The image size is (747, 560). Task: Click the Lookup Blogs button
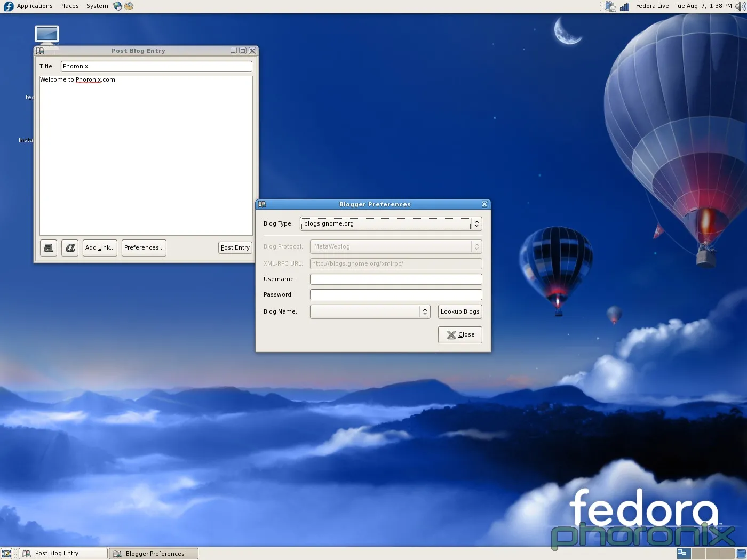tap(460, 311)
